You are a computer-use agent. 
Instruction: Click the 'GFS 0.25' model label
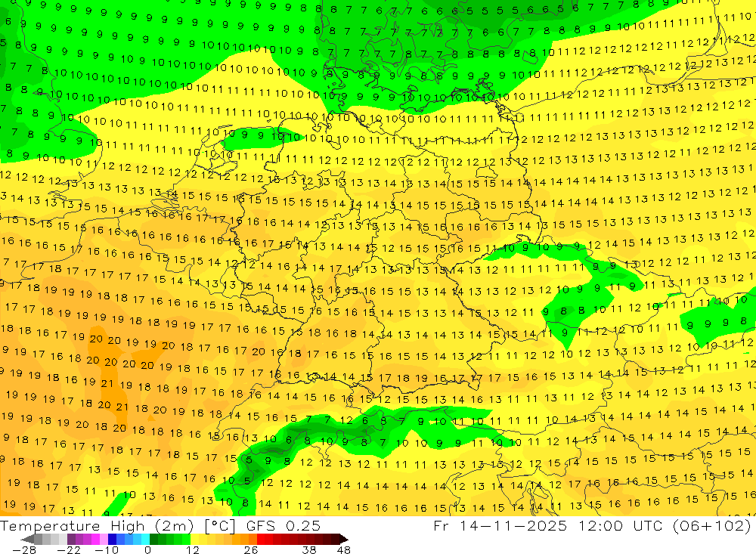pyautogui.click(x=283, y=525)
